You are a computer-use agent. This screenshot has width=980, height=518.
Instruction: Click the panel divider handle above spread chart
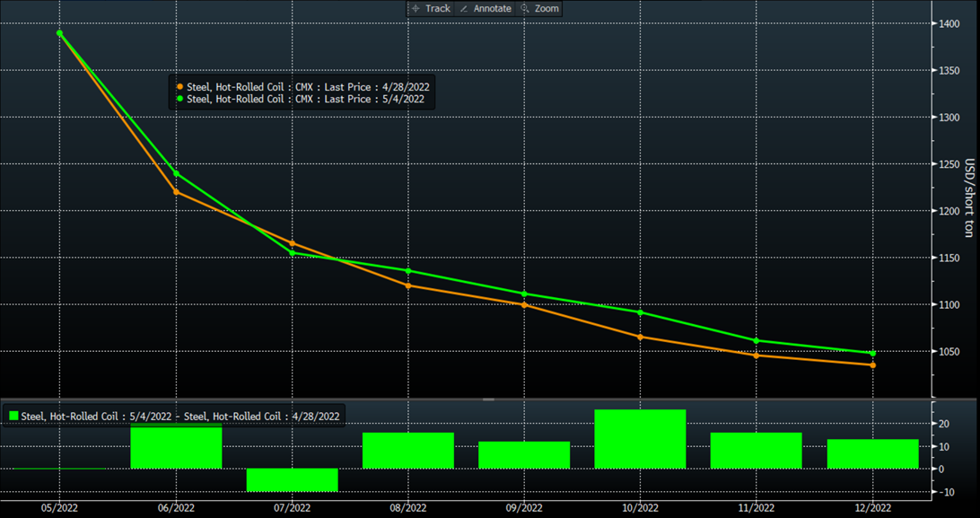[489, 399]
